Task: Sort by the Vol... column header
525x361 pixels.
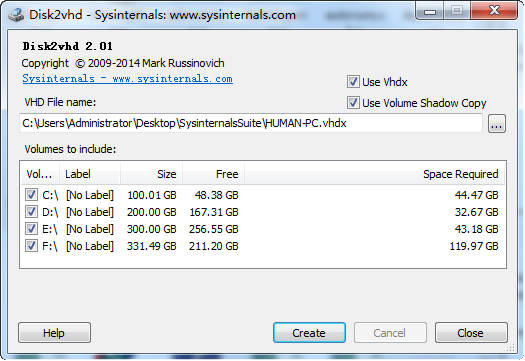Action: tap(40, 174)
